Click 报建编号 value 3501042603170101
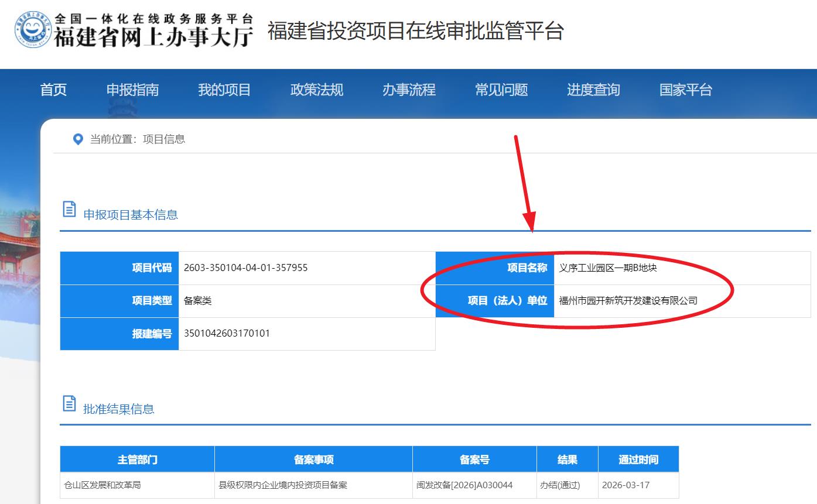 pyautogui.click(x=227, y=334)
